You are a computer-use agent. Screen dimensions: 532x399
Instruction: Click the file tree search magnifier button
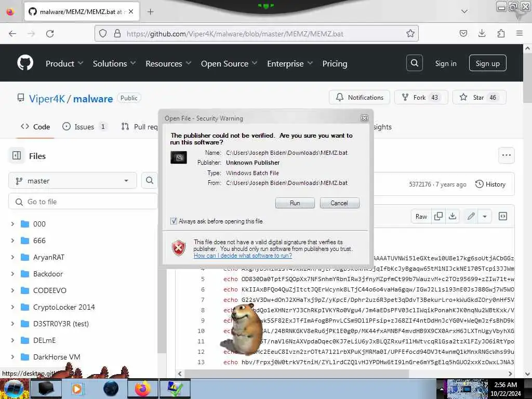[150, 180]
